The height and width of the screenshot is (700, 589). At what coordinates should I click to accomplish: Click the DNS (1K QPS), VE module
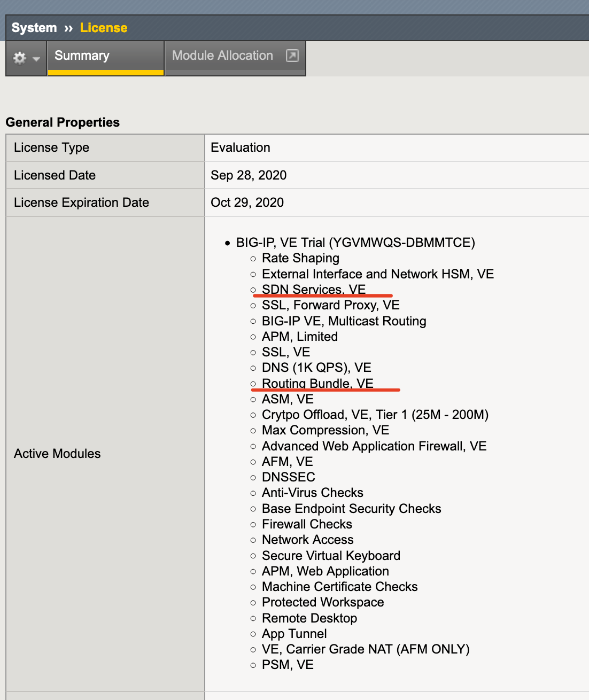click(316, 368)
